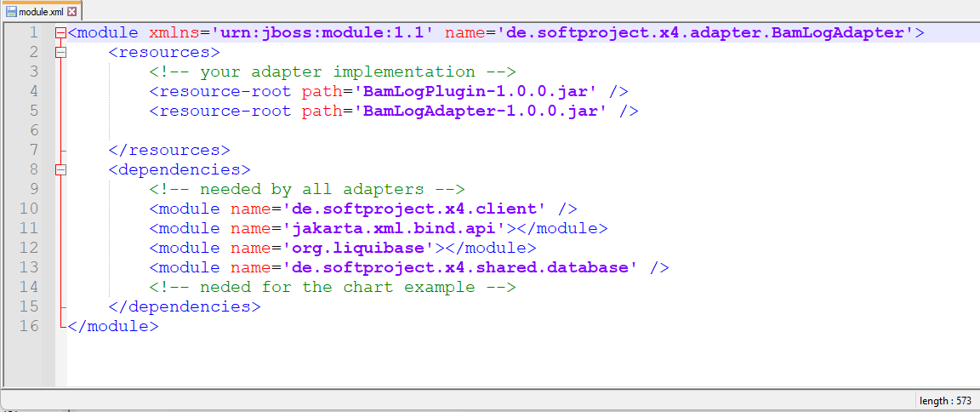Viewport: 980px width, 412px height.
Task: Click the closing </dependencies> tag
Action: pyautogui.click(x=184, y=306)
